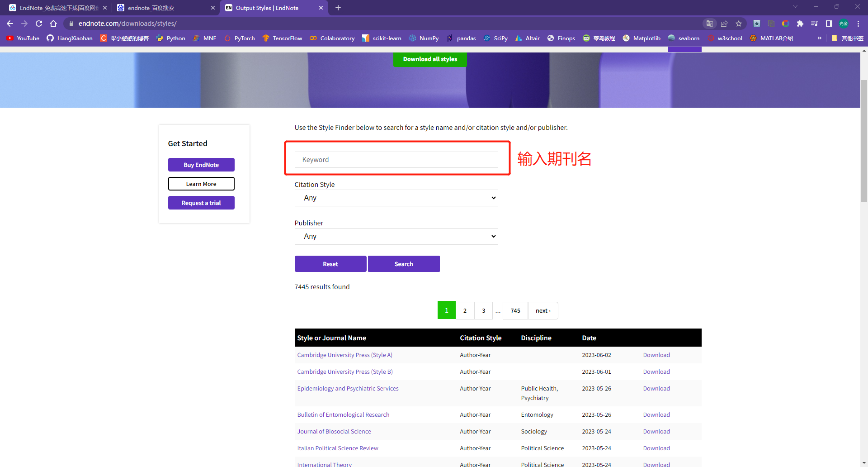Open the TensorFlow bookmark
The image size is (868, 467).
click(283, 38)
